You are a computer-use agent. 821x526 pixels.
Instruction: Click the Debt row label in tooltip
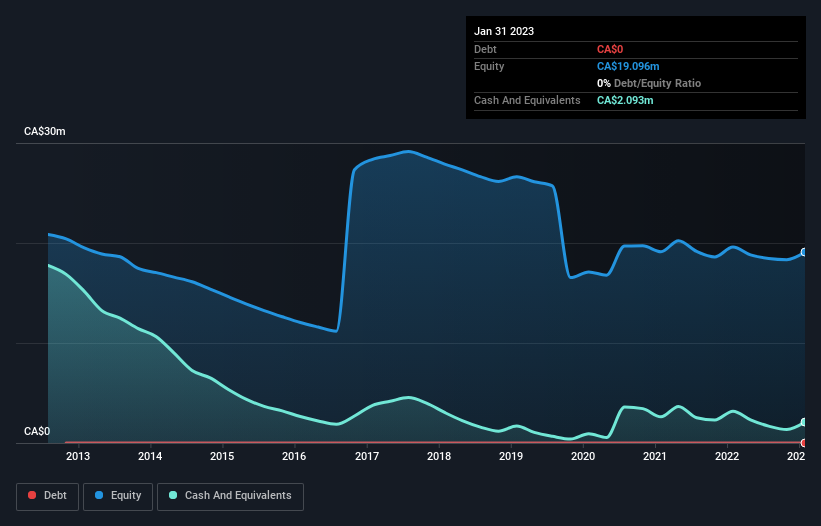click(x=485, y=49)
